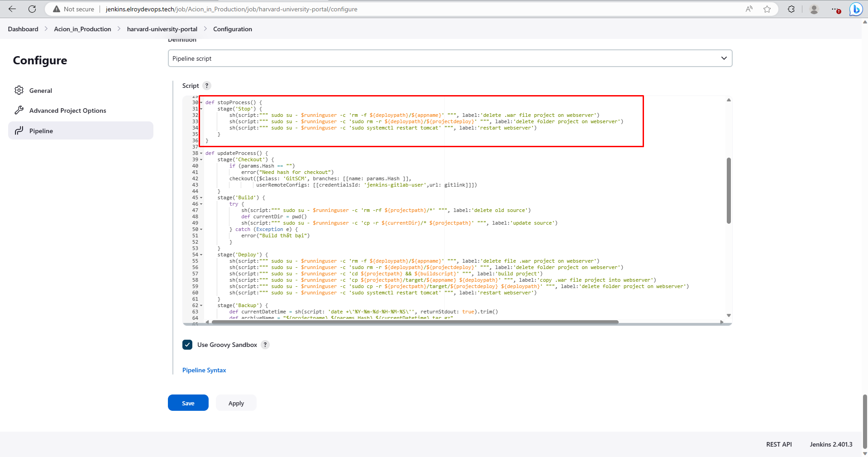Go to Dashboard breadcrumb
Viewport: 868px width, 457px height.
(23, 29)
